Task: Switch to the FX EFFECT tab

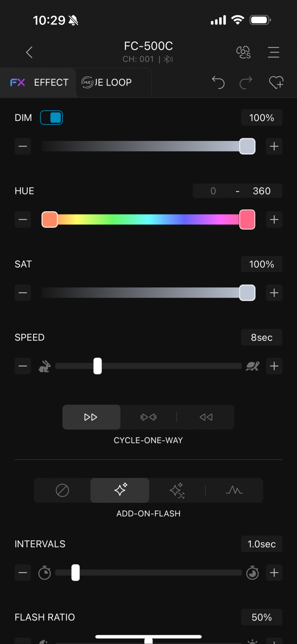Action: tap(39, 82)
